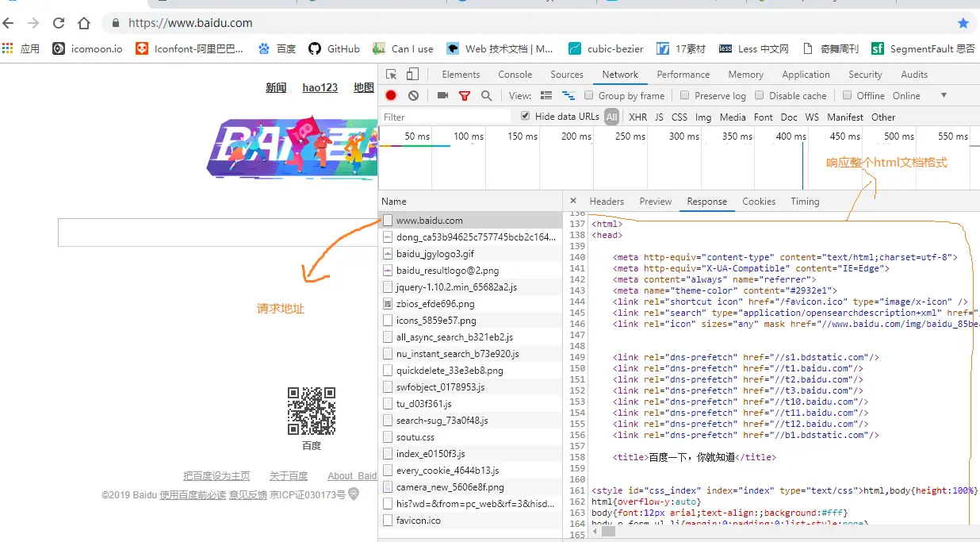Select the favicon.ico request
Image resolution: width=980 pixels, height=542 pixels.
tap(471, 521)
